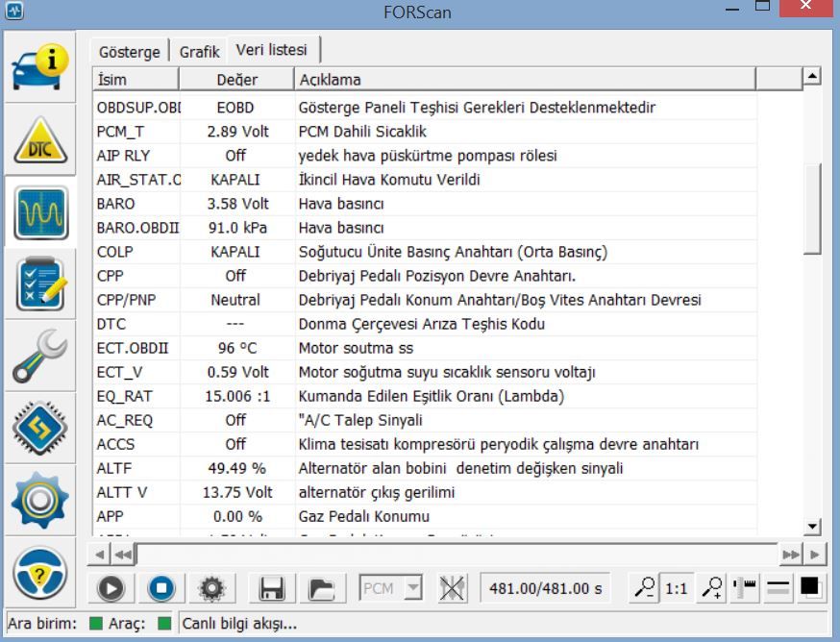The image size is (840, 642).
Task: Select the ACCS row
Action: tap(425, 444)
